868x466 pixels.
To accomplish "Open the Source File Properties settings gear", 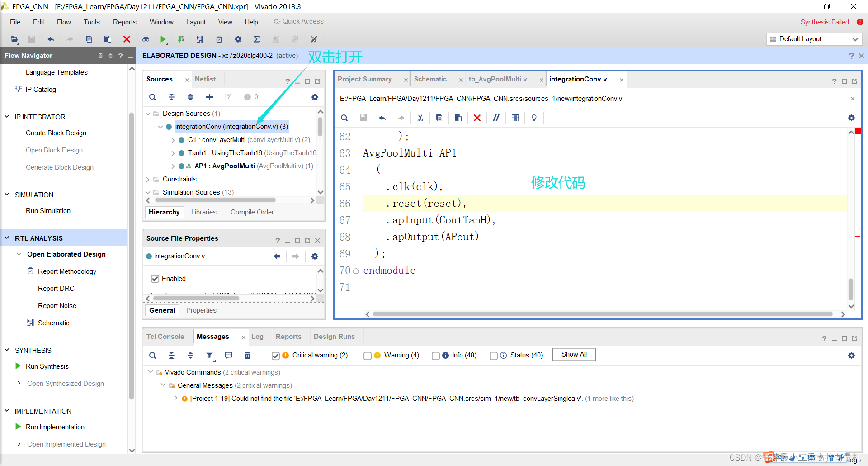I will (x=315, y=256).
